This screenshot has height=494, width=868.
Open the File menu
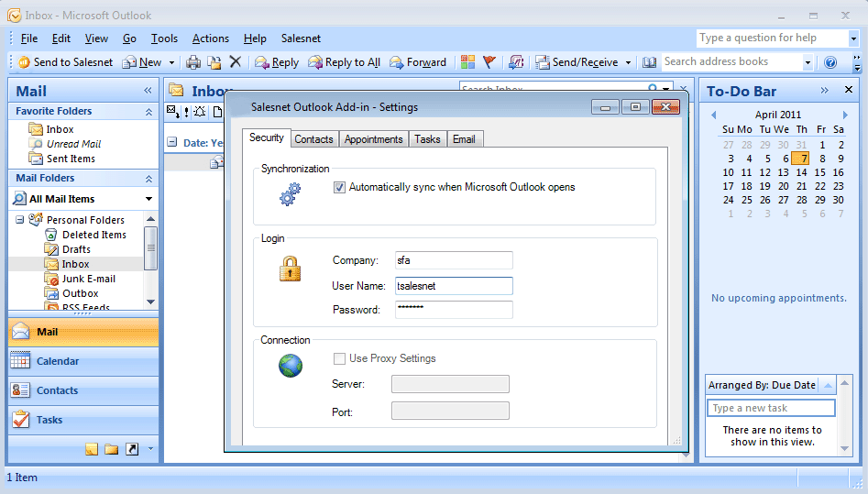coord(28,38)
